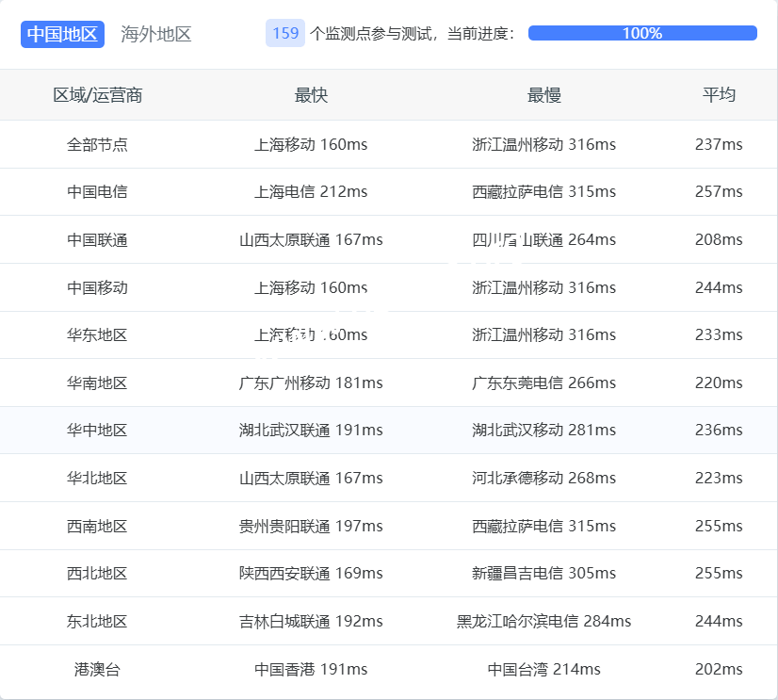
Task: Open the 海外地区 tab
Action: coord(156,34)
